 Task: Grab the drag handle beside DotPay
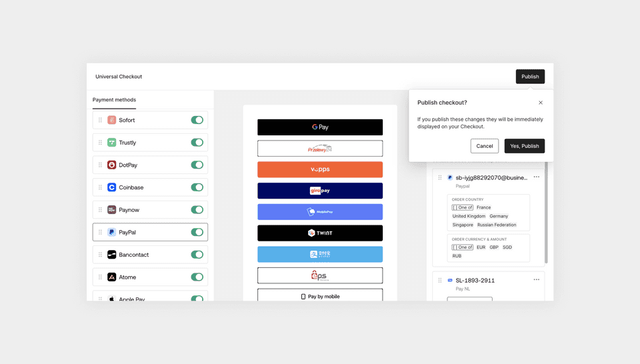click(x=100, y=165)
